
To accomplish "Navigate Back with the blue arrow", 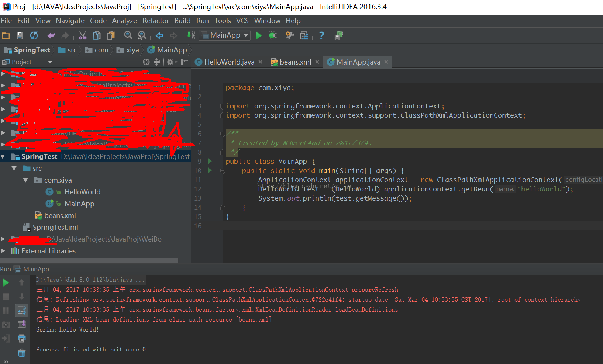I will (159, 35).
